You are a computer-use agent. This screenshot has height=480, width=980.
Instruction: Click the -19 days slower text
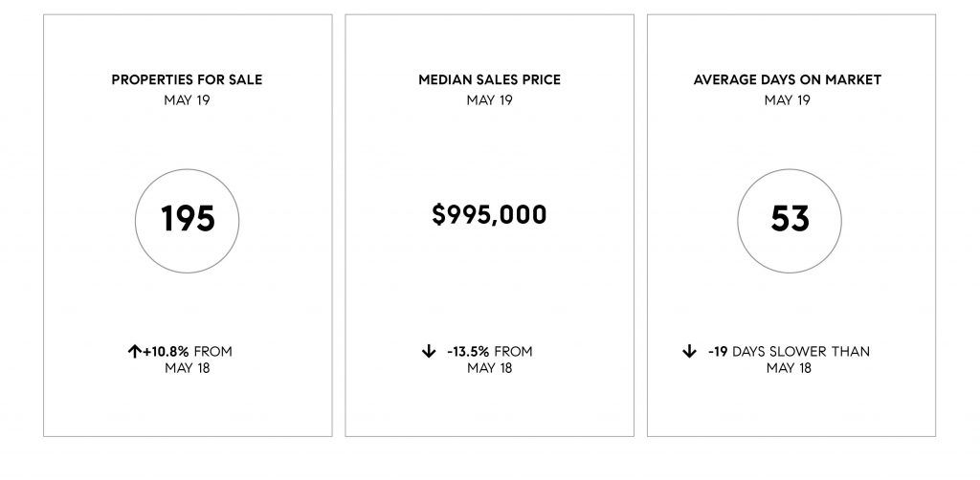click(x=789, y=352)
